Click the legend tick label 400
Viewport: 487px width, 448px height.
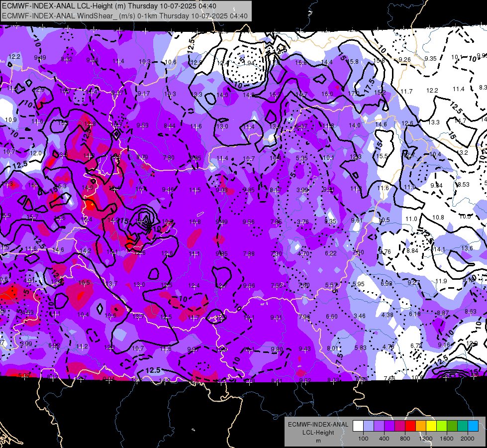[384, 439]
